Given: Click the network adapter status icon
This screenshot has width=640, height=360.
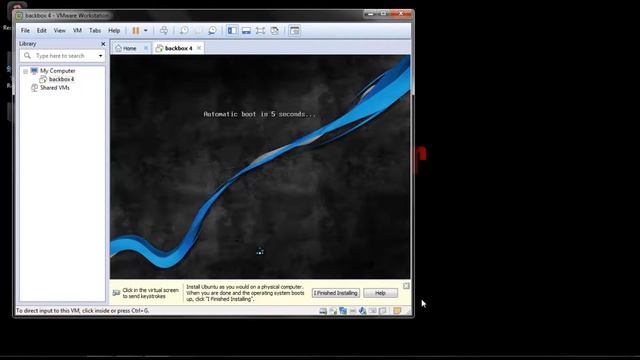Looking at the screenshot, I should pyautogui.click(x=343, y=311).
